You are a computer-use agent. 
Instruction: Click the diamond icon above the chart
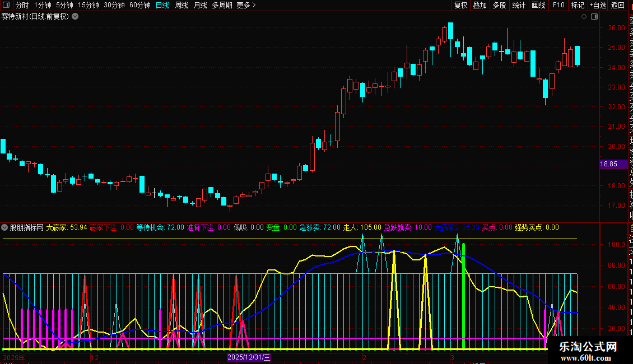[x=584, y=17]
